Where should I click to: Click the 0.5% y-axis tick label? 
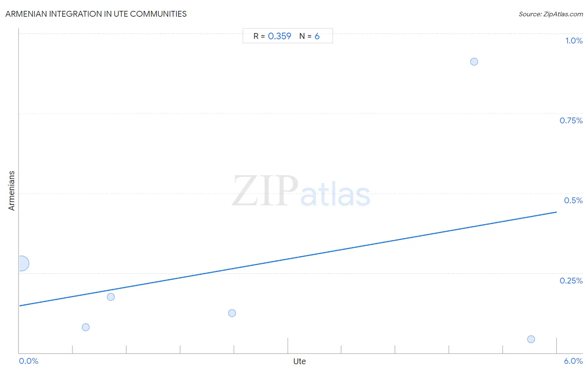(x=573, y=200)
